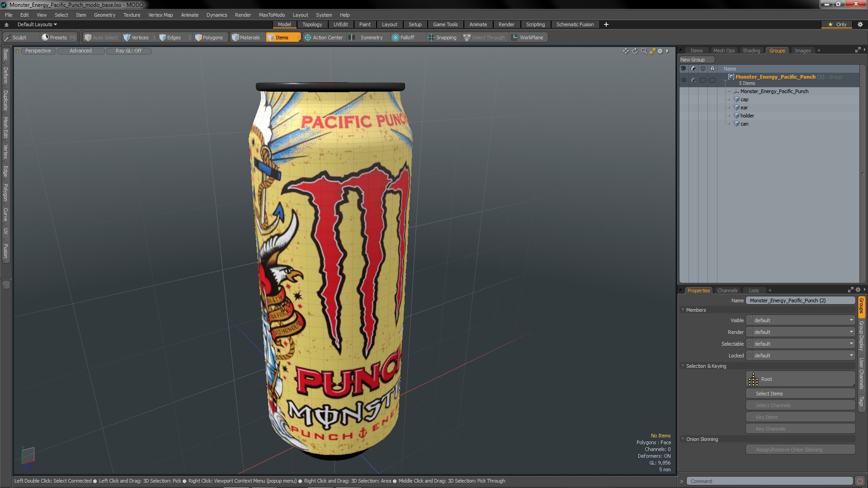
Task: Open the Visible dropdown
Action: pyautogui.click(x=800, y=320)
